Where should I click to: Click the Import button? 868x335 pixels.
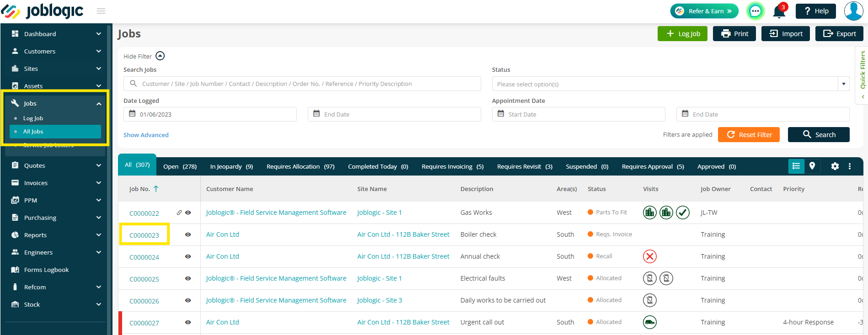(x=786, y=34)
